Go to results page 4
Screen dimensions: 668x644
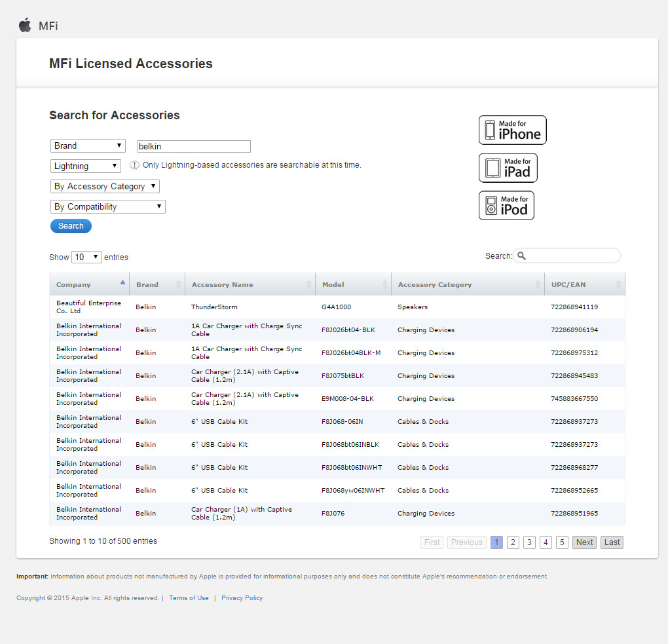coord(546,542)
